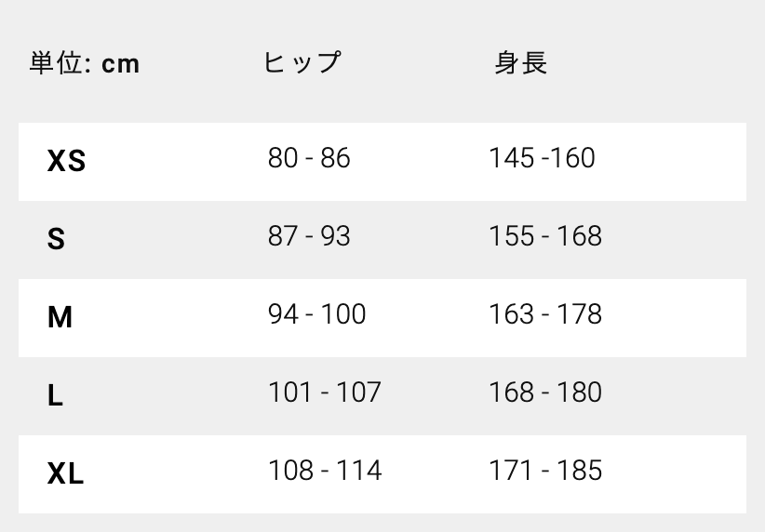Select L height value 168 - 180
Image resolution: width=765 pixels, height=532 pixels.
point(545,393)
